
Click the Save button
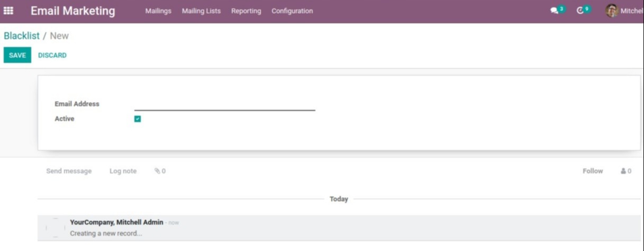17,55
